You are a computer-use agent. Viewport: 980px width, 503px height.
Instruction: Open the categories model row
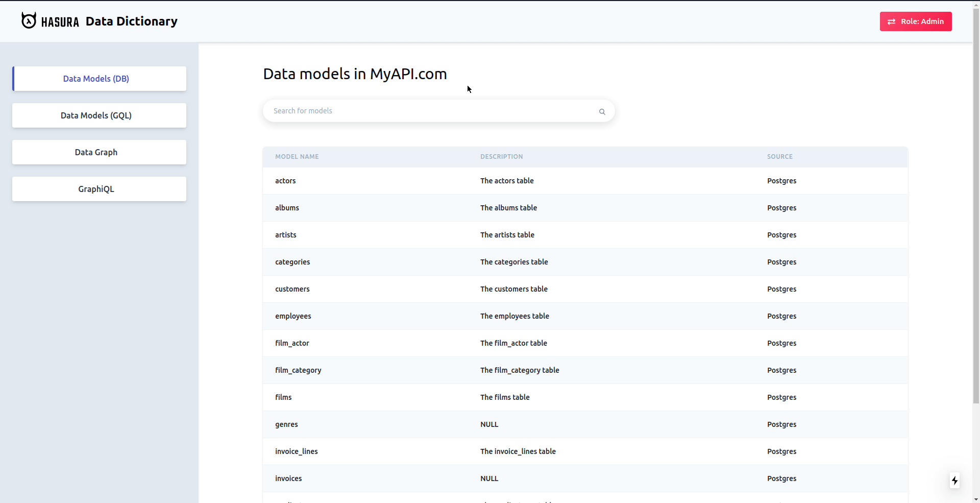click(585, 262)
